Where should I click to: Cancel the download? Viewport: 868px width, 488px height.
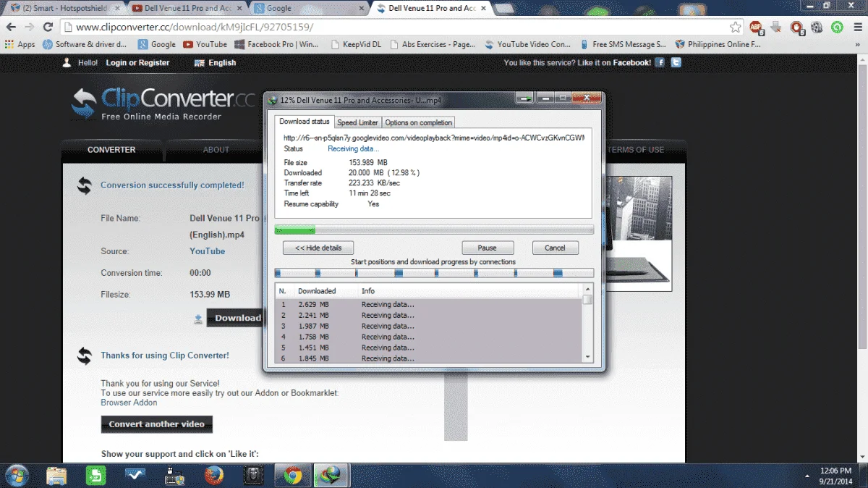tap(555, 248)
